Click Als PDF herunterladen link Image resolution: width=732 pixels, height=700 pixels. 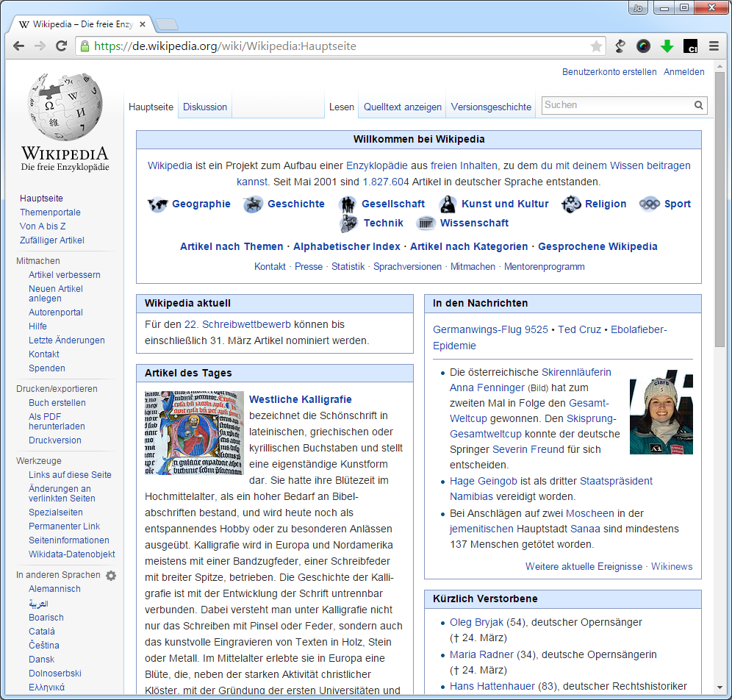click(x=57, y=421)
